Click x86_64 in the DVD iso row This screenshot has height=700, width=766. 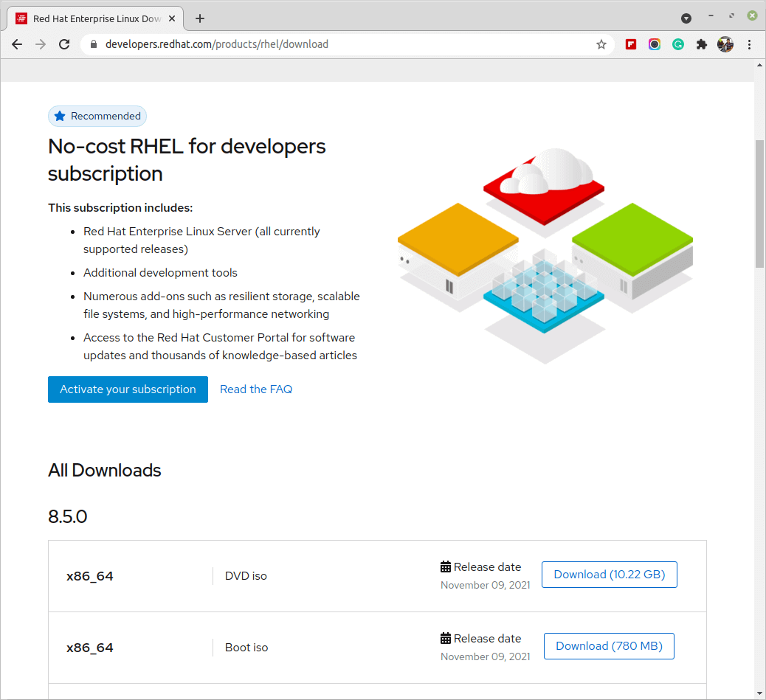coord(90,577)
